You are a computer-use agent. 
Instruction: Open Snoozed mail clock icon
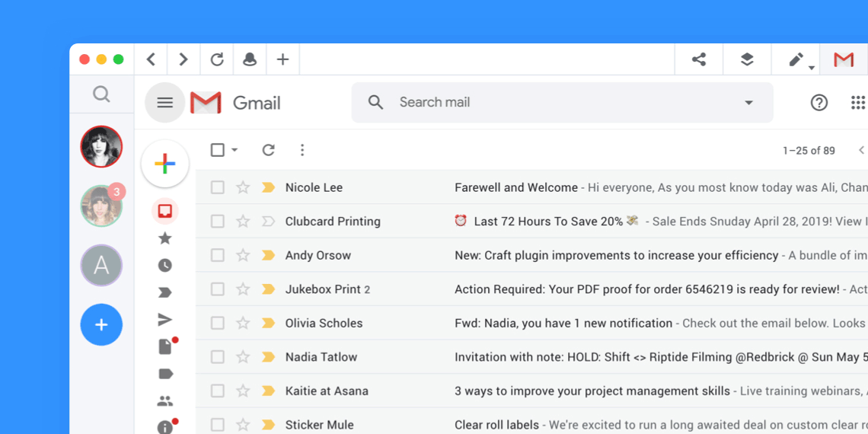[165, 266]
